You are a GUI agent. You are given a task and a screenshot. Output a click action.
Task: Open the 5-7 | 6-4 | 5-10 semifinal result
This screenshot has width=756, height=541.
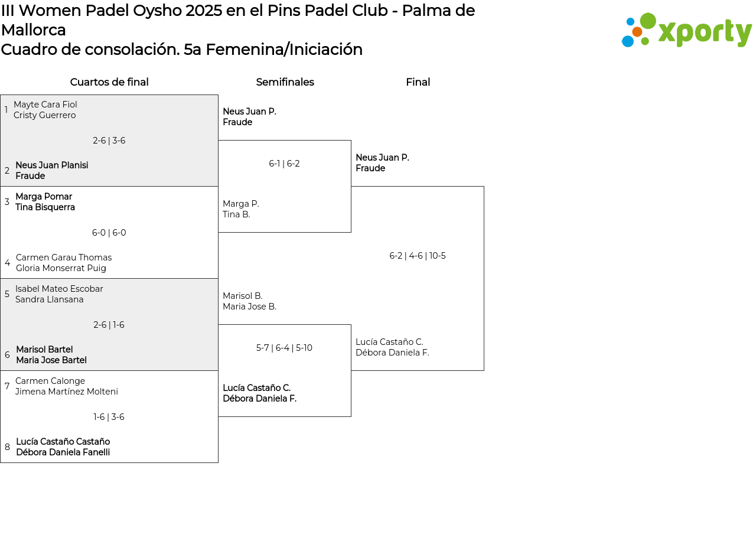(284, 348)
